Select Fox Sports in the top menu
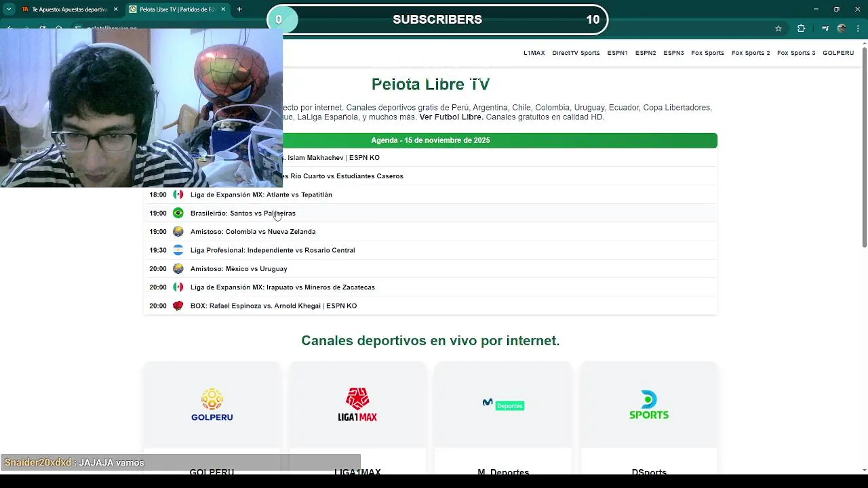 point(707,53)
